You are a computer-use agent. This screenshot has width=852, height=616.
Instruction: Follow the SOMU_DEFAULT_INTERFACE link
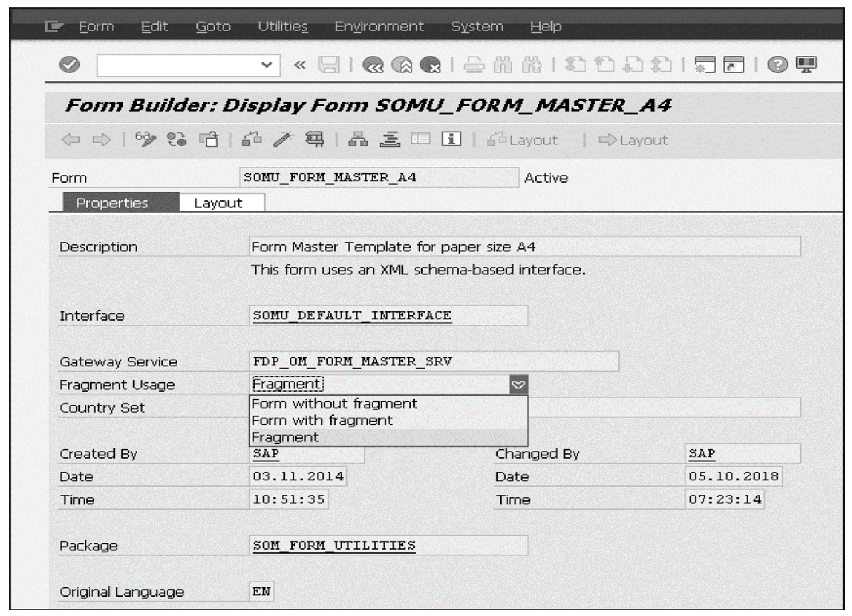352,315
